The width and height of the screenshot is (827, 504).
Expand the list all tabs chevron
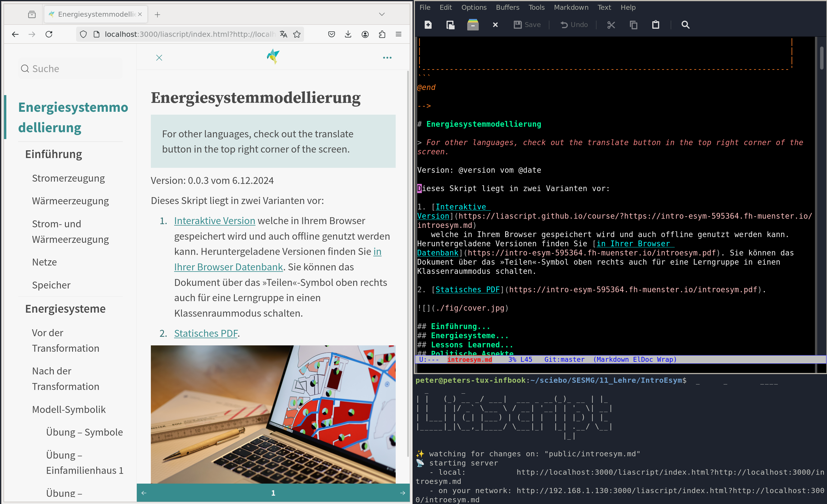382,14
